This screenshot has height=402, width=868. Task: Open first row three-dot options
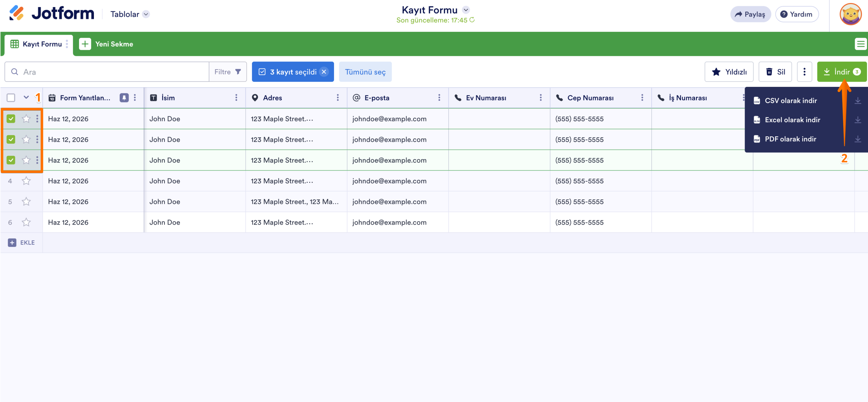pyautogui.click(x=37, y=119)
